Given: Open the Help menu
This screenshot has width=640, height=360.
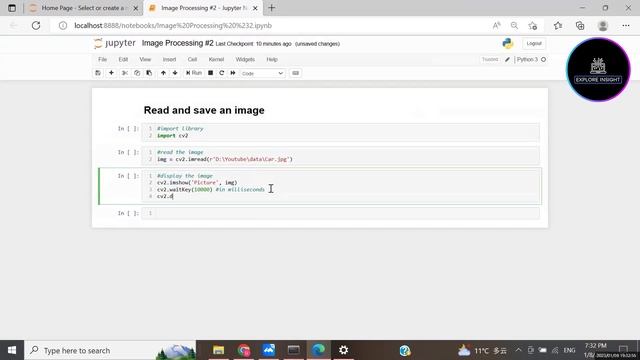Looking at the screenshot, I should pos(272,60).
